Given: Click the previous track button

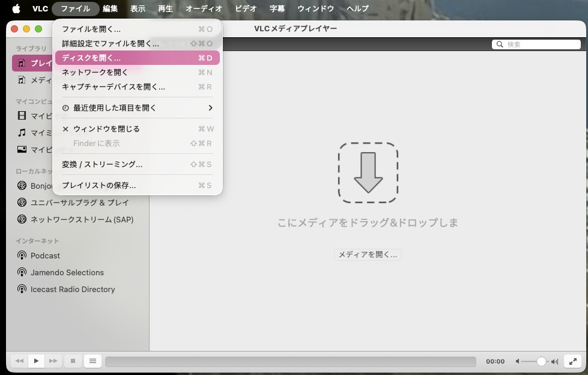Looking at the screenshot, I should [19, 361].
